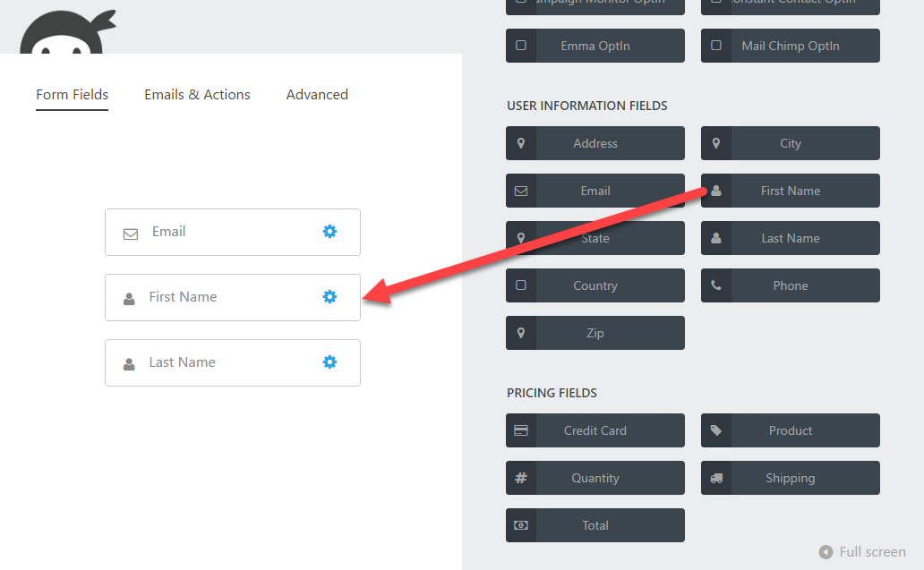Click the checkbox icon on Country field
The image size is (924, 570).
521,285
